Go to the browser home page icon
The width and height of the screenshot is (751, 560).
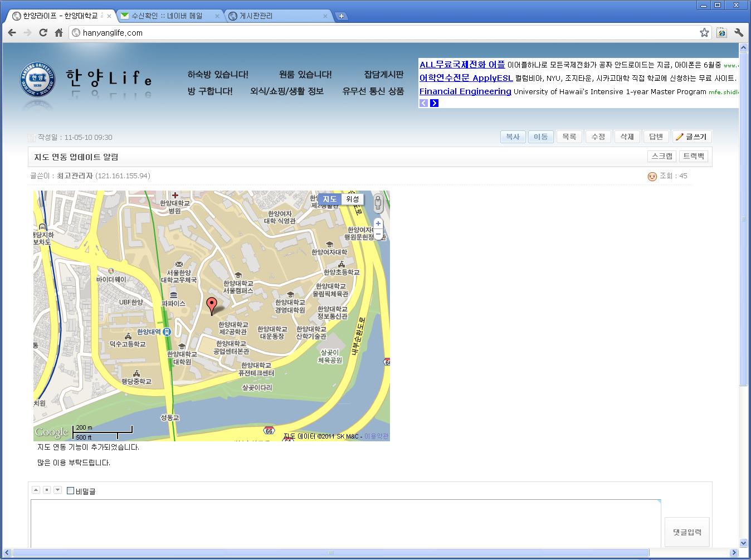click(x=58, y=33)
